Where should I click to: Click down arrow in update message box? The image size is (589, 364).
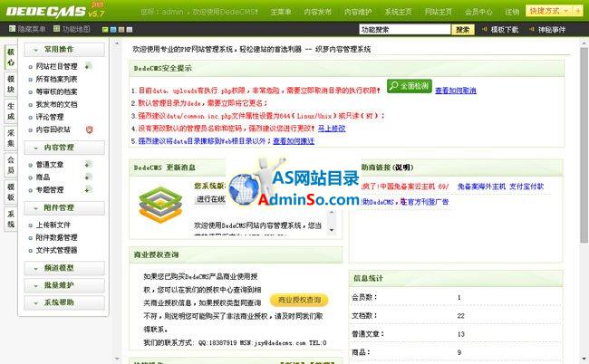coord(332,230)
